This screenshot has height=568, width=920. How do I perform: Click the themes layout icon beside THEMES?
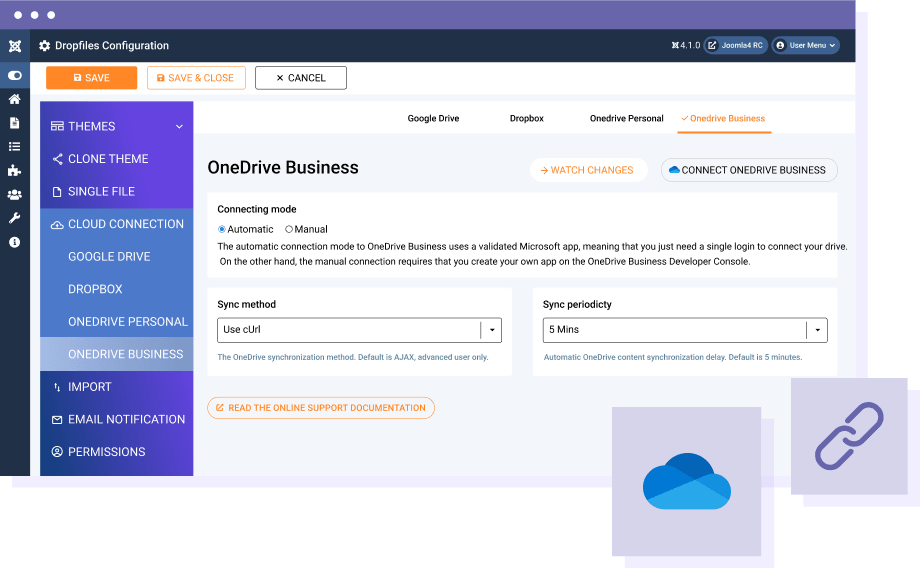coord(57,126)
